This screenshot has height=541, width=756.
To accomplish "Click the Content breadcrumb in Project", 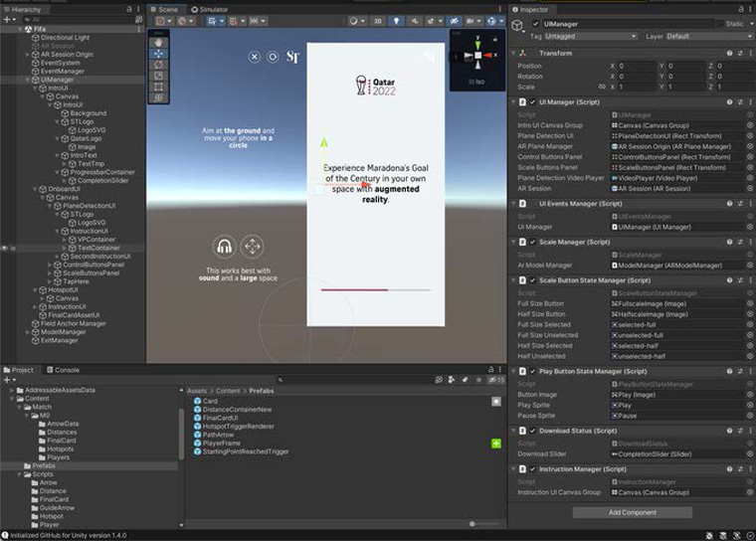I will [x=228, y=391].
